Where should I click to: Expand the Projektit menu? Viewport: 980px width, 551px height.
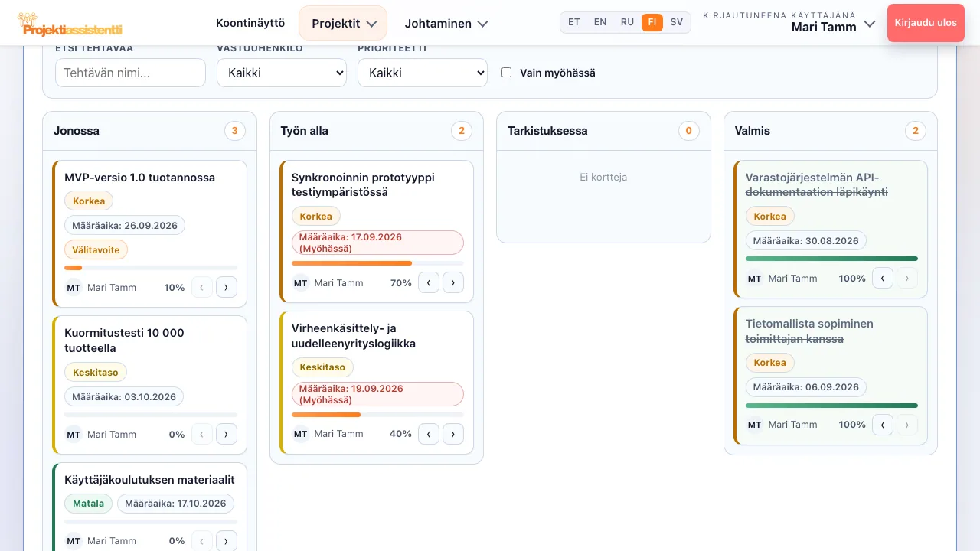pyautogui.click(x=343, y=23)
